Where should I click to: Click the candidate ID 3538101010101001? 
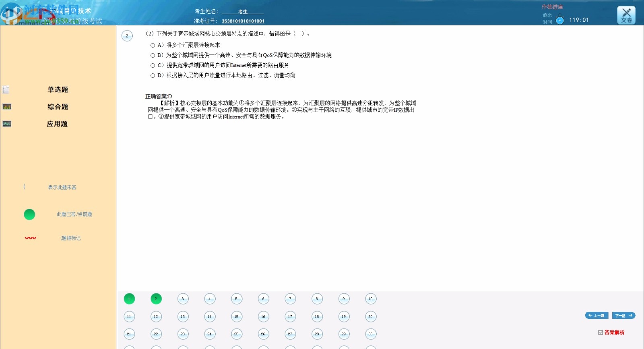243,21
